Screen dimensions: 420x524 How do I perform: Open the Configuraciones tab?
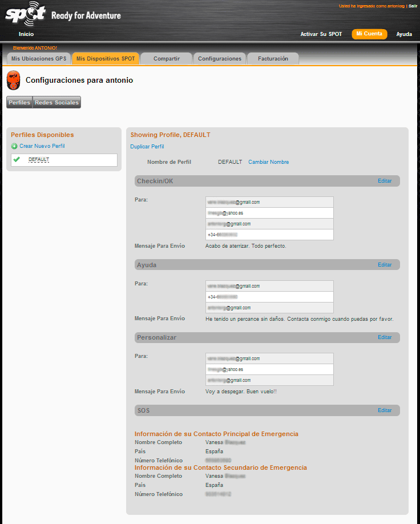click(x=220, y=59)
